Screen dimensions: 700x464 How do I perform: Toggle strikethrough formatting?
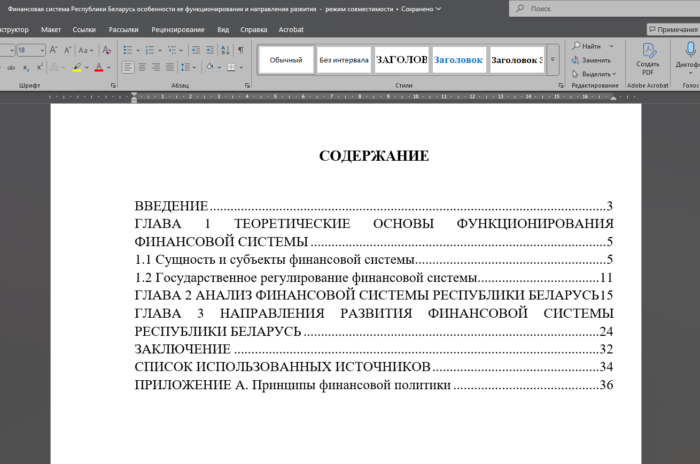pos(11,68)
